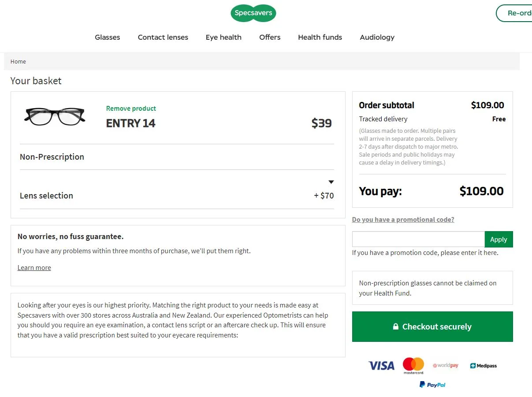The width and height of the screenshot is (532, 397).
Task: Click the ENTRY 14 glasses thumbnail
Action: point(55,116)
